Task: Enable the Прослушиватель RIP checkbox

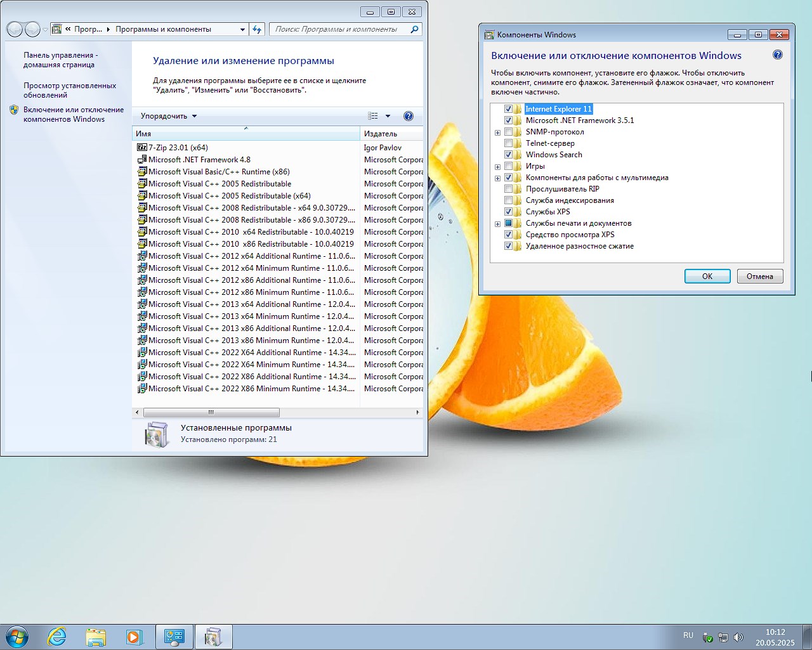Action: [508, 189]
